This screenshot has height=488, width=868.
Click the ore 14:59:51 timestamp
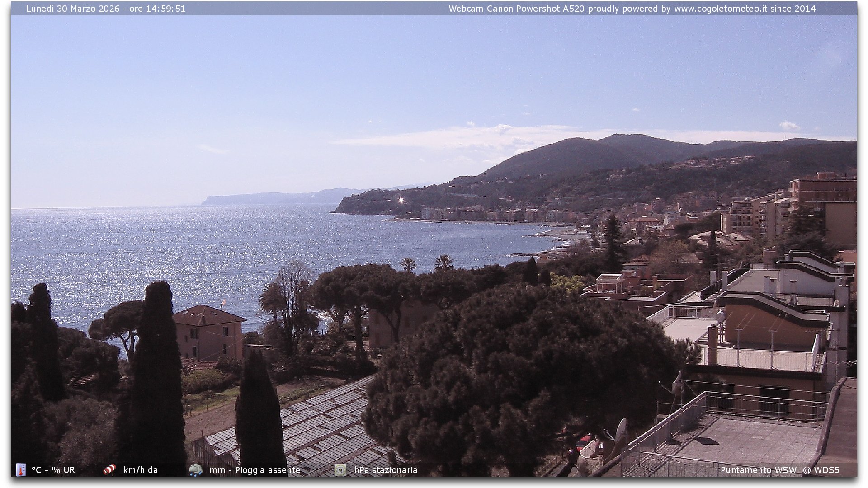pos(157,9)
